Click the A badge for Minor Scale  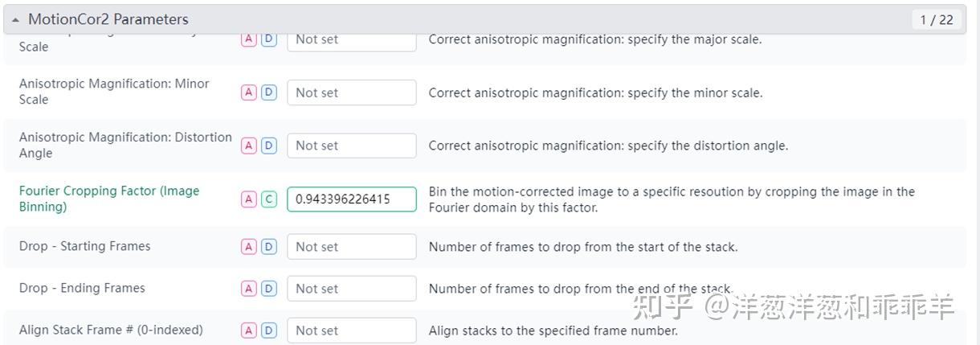tap(249, 92)
